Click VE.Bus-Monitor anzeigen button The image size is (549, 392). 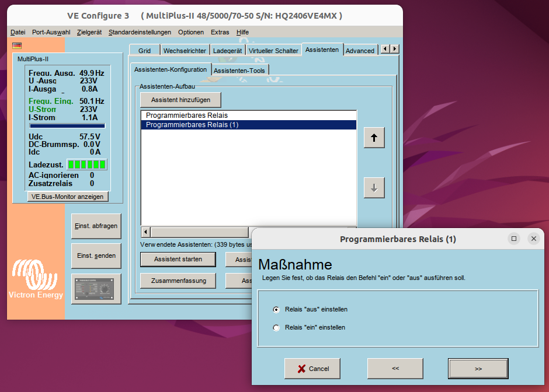pos(68,197)
